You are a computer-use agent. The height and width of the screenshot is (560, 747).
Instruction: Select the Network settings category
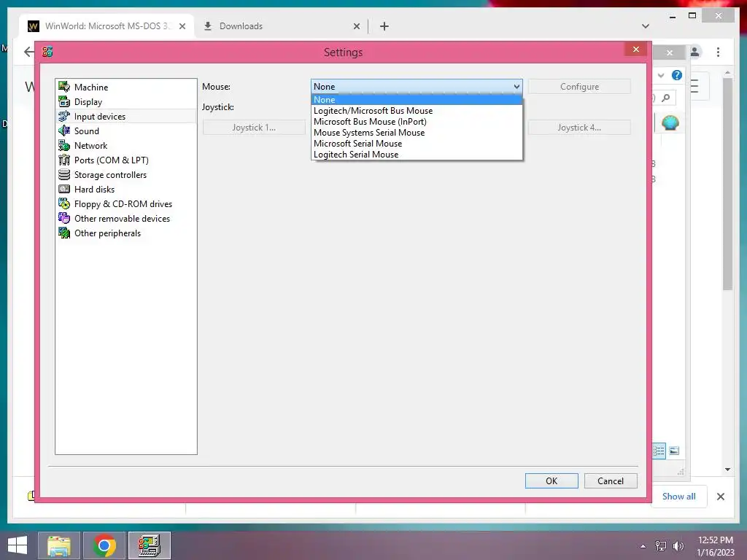pos(90,146)
